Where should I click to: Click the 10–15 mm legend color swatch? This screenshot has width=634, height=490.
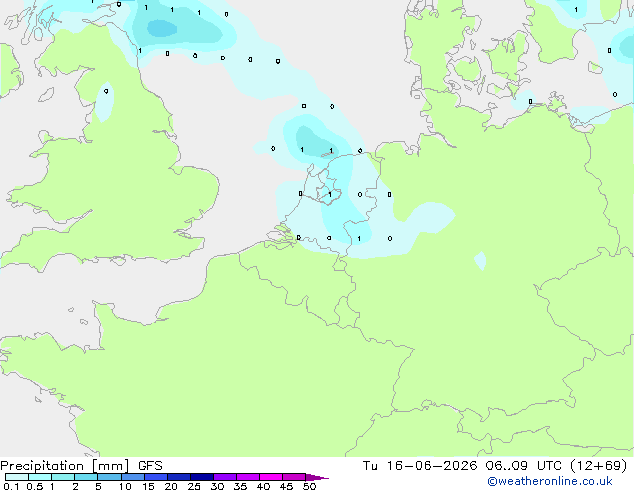pyautogui.click(x=132, y=477)
